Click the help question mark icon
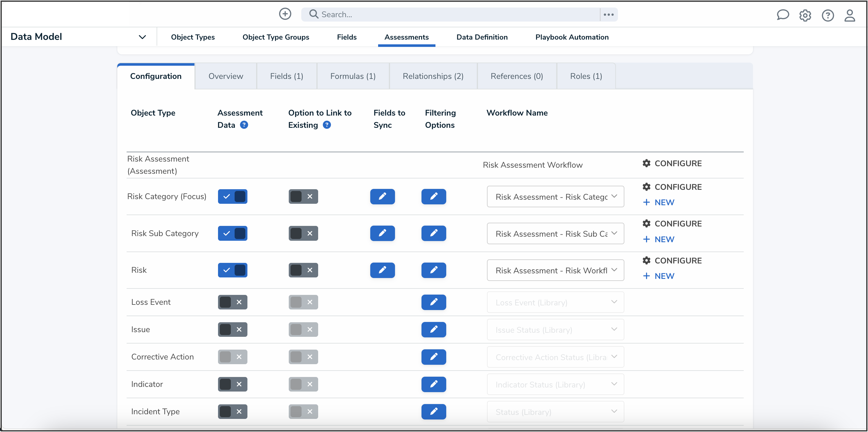868x432 pixels. point(827,15)
